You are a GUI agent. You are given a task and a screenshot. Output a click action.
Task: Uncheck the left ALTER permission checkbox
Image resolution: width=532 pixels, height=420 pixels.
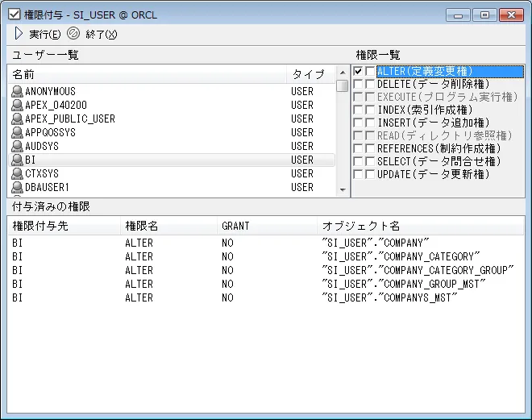point(358,72)
